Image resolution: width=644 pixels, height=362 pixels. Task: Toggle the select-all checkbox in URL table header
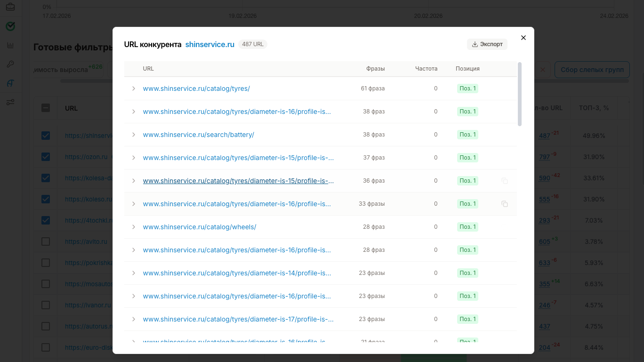click(45, 107)
